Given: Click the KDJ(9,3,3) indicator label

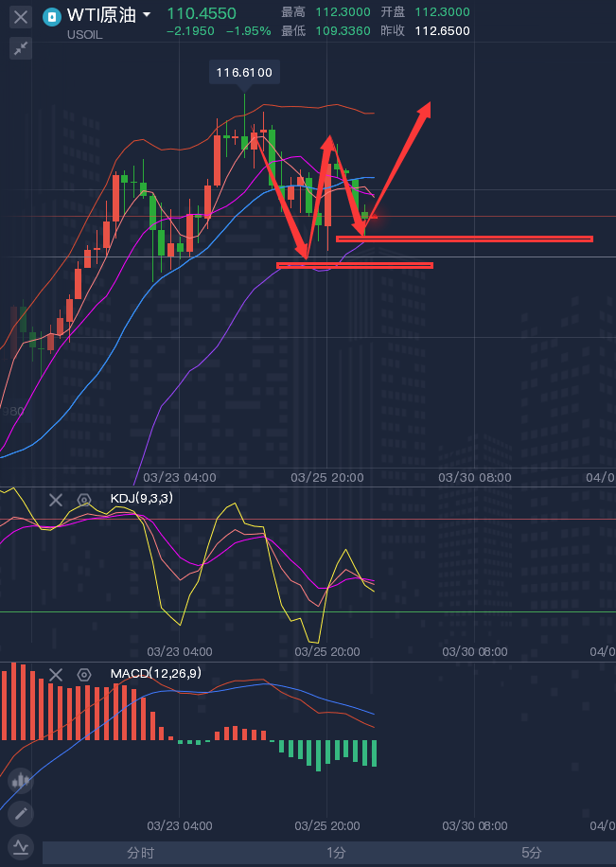Looking at the screenshot, I should click(x=142, y=499).
